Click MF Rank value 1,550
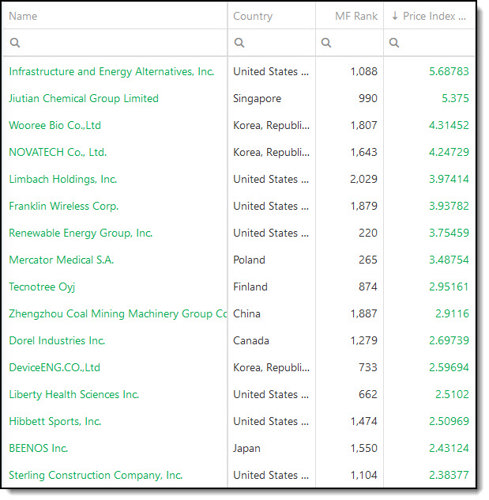The width and height of the screenshot is (489, 500). pyautogui.click(x=364, y=448)
